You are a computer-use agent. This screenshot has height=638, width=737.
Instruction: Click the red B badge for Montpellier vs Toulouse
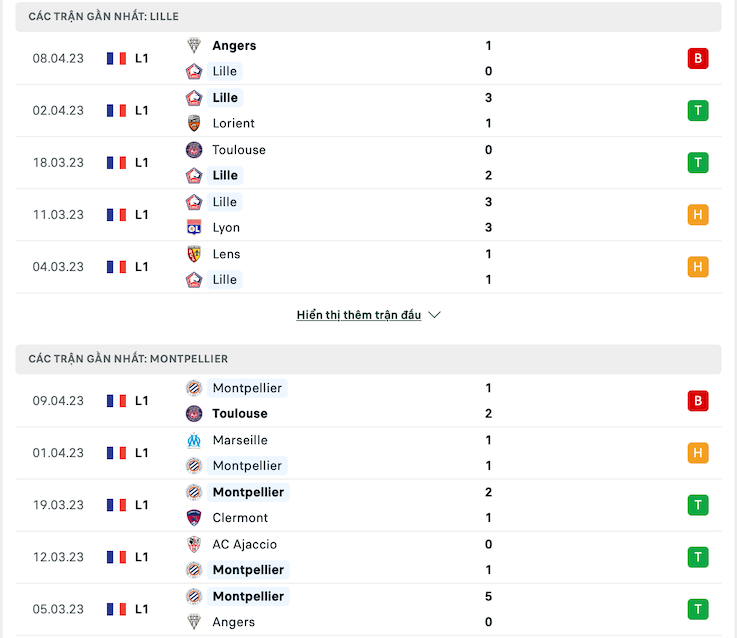click(x=698, y=401)
